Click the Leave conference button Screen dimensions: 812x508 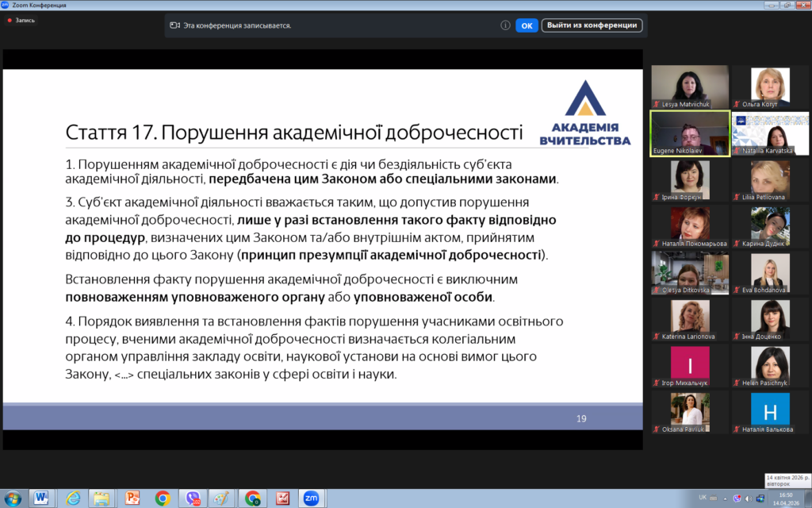coord(592,25)
